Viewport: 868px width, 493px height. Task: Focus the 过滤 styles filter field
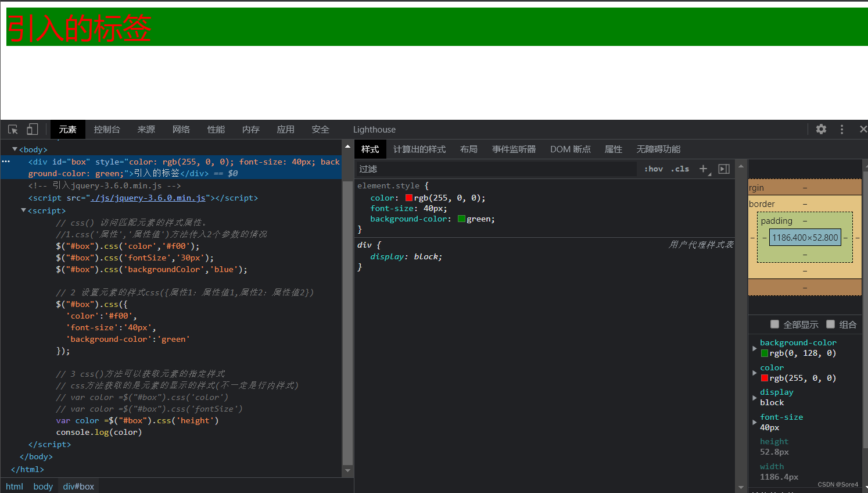pos(496,169)
